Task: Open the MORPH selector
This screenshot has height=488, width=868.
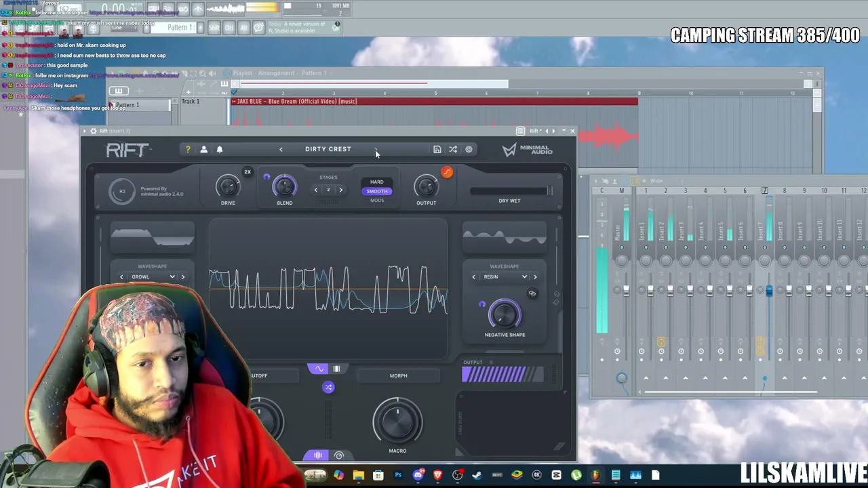Action: click(x=399, y=375)
